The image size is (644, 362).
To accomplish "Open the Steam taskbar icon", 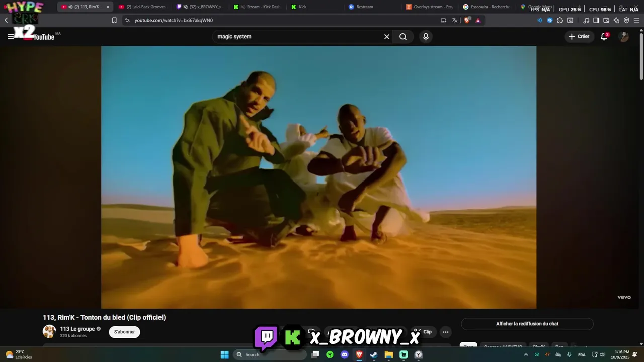I will [x=374, y=354].
